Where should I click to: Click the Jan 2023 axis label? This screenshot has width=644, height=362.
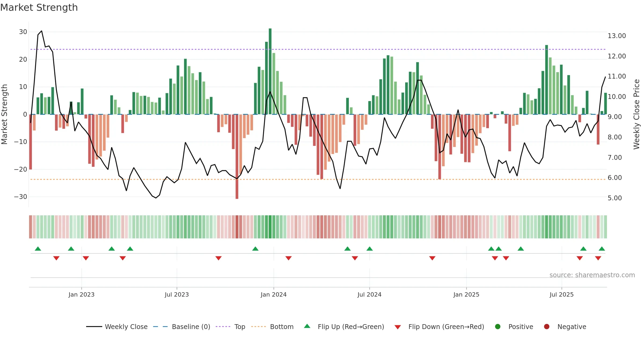tap(81, 294)
